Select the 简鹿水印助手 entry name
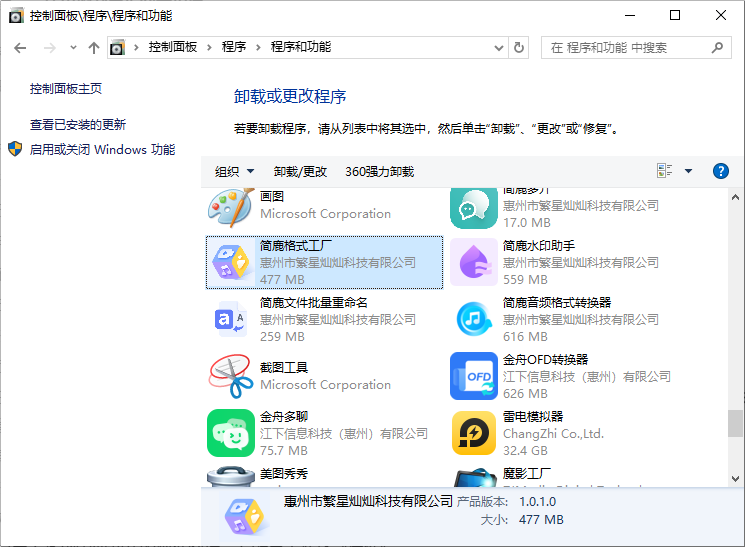This screenshot has width=745, height=547. [x=539, y=245]
